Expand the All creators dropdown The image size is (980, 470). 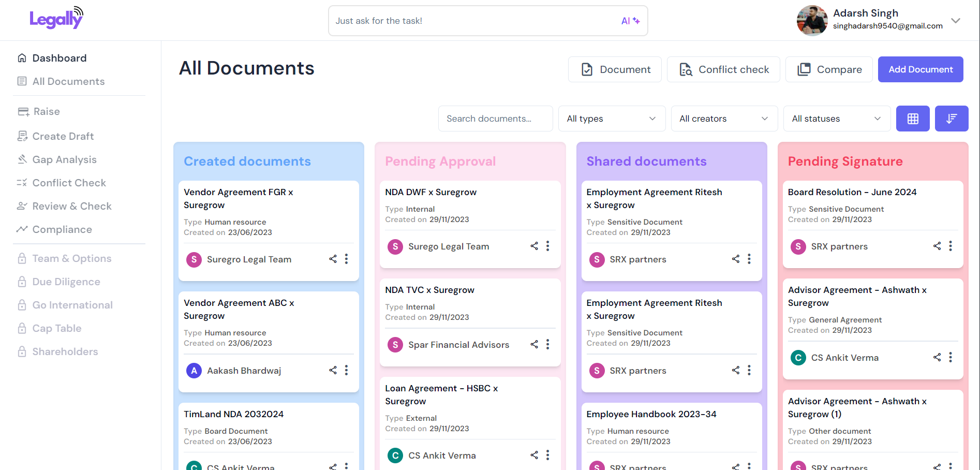tap(724, 119)
